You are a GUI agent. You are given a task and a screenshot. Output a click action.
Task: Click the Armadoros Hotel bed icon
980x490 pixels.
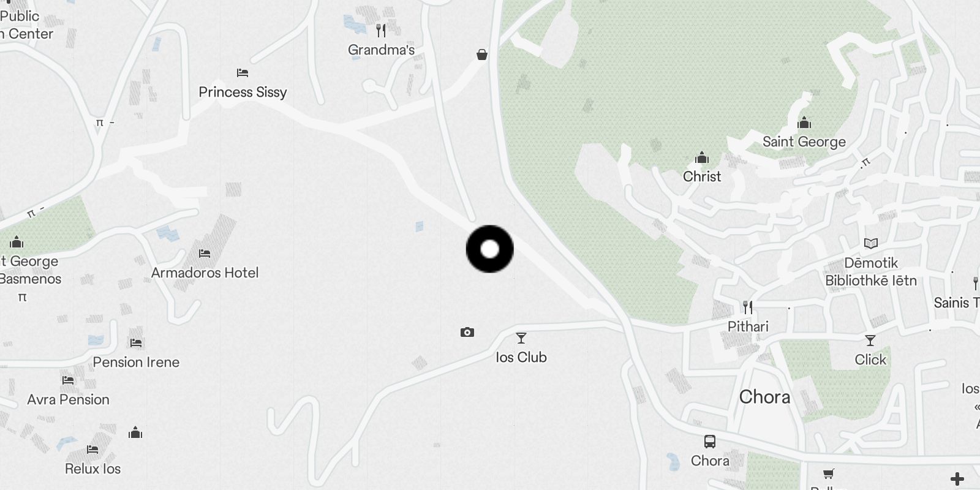tap(205, 253)
